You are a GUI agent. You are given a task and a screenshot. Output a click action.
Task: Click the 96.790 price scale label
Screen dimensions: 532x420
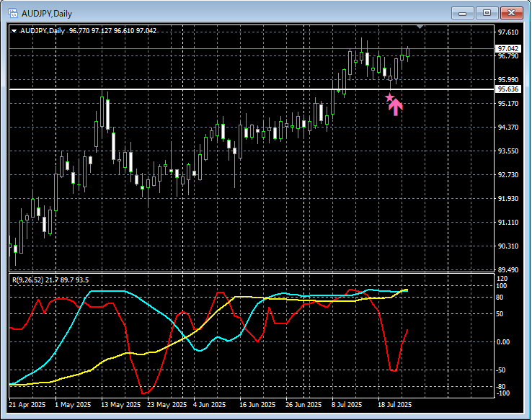508,56
